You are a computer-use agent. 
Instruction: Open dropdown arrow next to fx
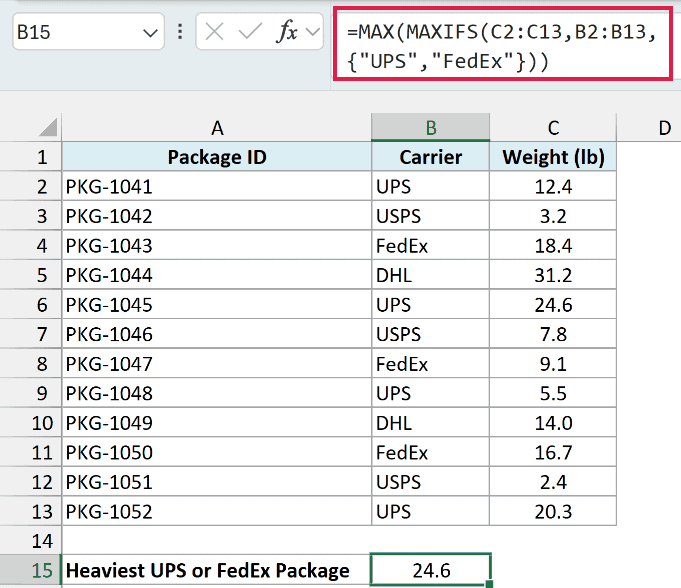click(313, 32)
